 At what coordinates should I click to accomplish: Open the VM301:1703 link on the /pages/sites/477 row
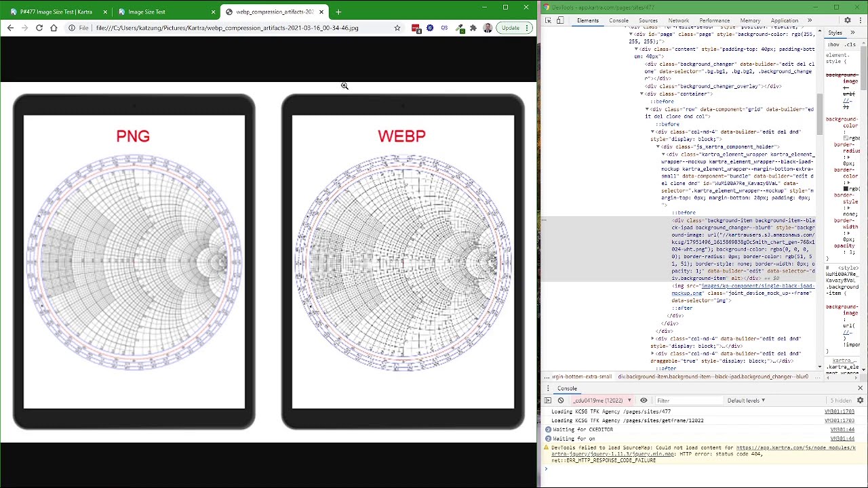(839, 411)
